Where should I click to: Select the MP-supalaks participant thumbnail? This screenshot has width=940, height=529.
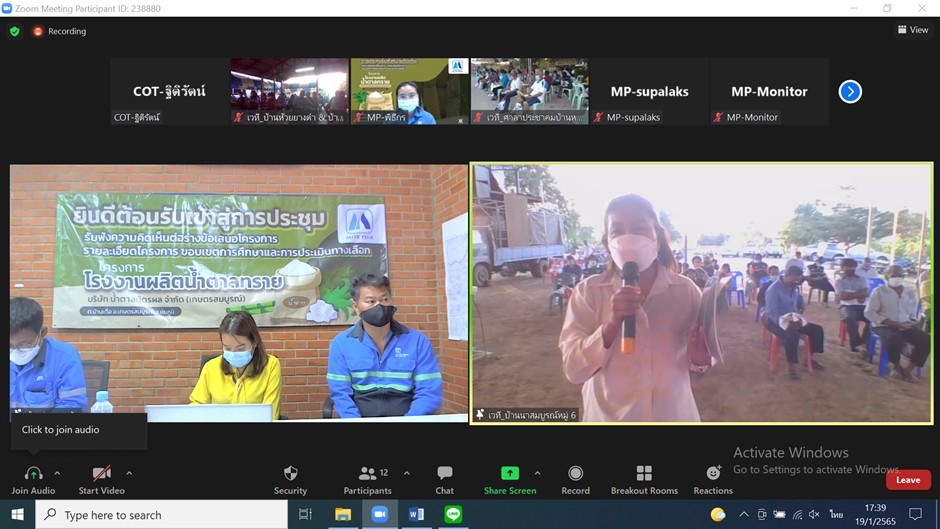[649, 92]
